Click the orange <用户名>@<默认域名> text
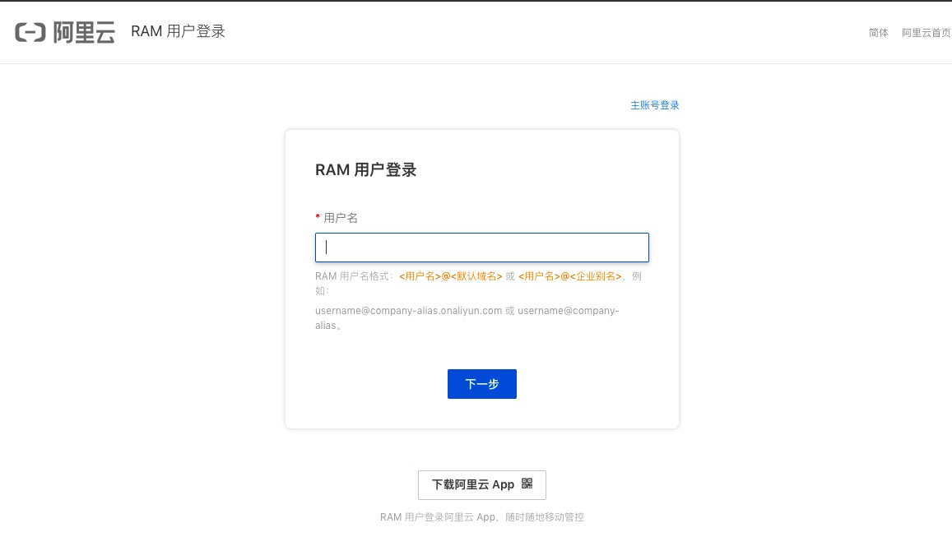Viewport: 952px width, 560px height. tap(451, 276)
